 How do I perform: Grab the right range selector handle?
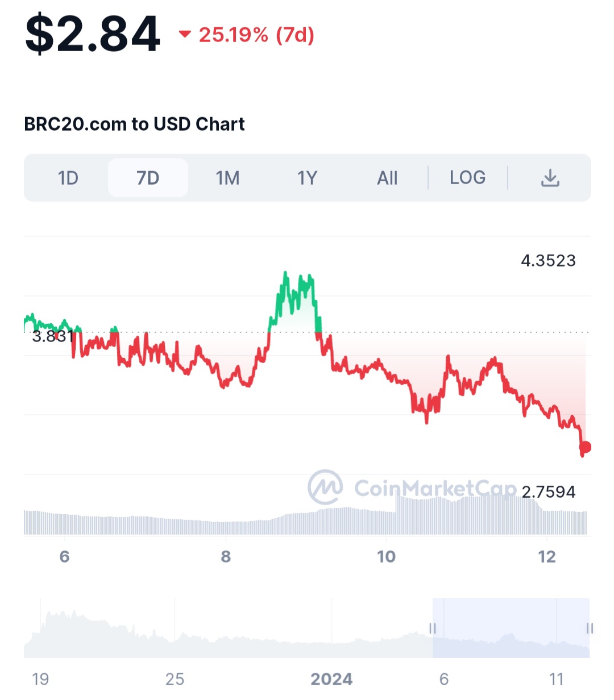590,628
